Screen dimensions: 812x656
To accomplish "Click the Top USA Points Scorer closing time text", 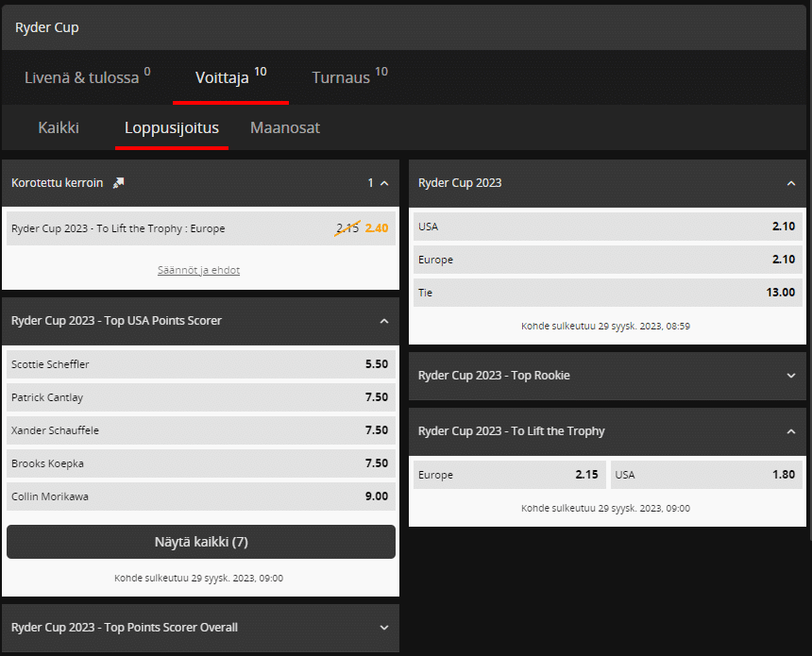I will click(198, 579).
